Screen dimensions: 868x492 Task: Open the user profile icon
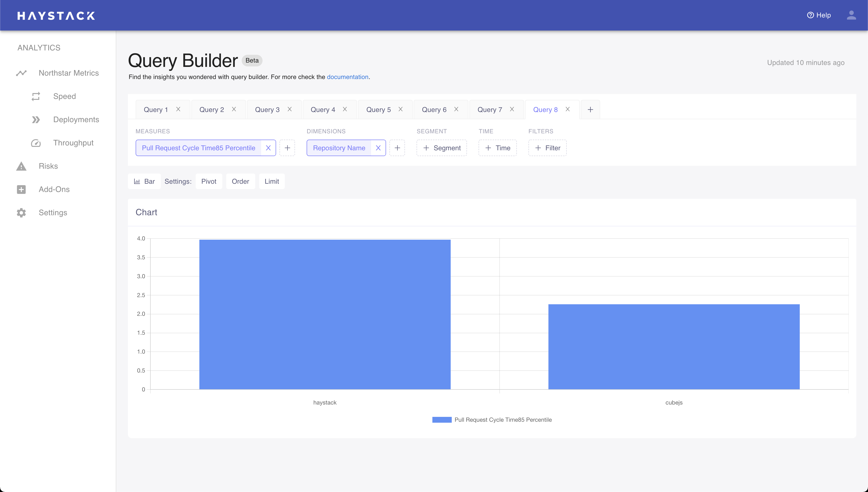pyautogui.click(x=851, y=15)
